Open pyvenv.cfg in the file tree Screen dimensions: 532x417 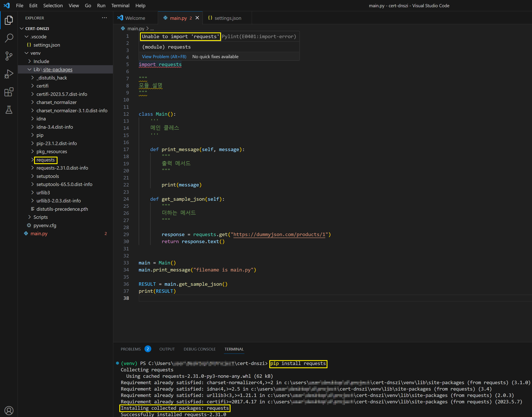pyautogui.click(x=45, y=225)
